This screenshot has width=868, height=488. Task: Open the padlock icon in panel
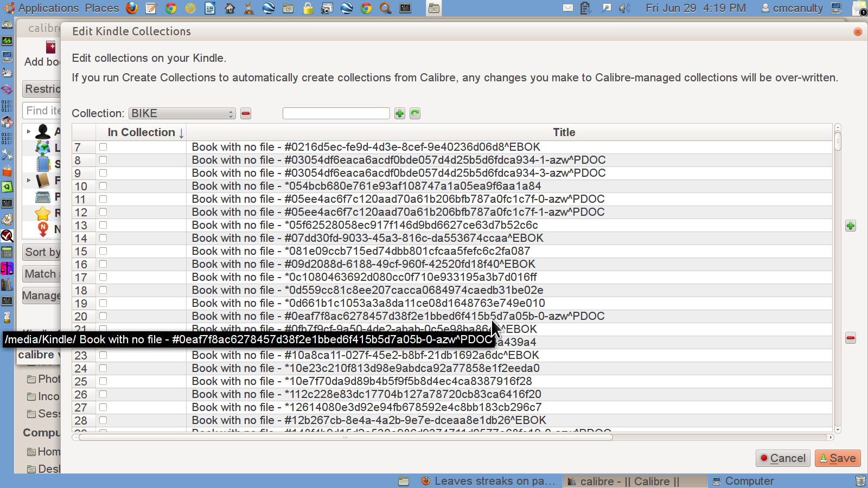(308, 8)
